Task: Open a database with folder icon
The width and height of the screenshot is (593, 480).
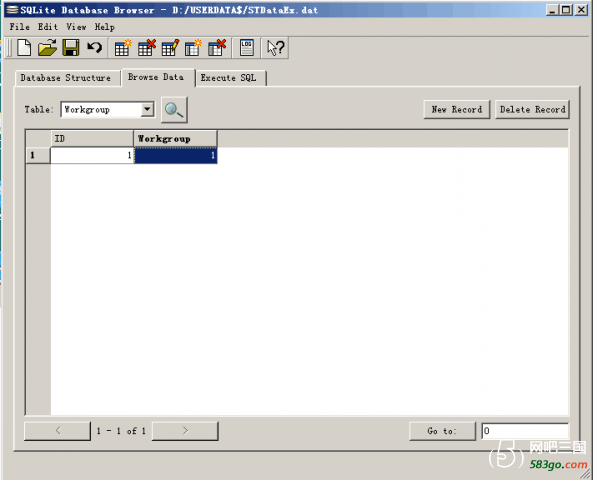Action: (x=47, y=48)
